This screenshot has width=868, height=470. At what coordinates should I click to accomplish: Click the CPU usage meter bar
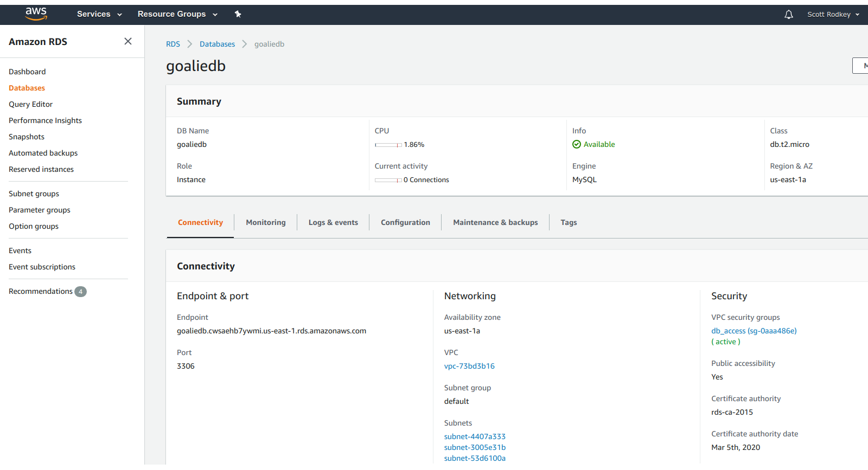388,145
